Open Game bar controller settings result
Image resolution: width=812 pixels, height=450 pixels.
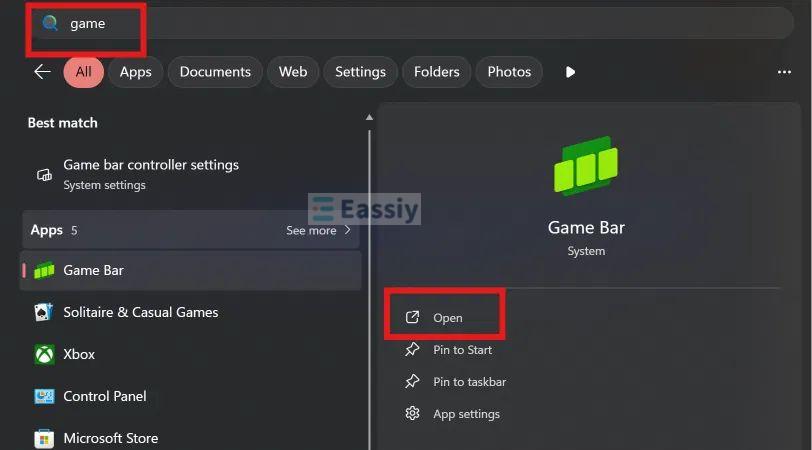[x=191, y=175]
